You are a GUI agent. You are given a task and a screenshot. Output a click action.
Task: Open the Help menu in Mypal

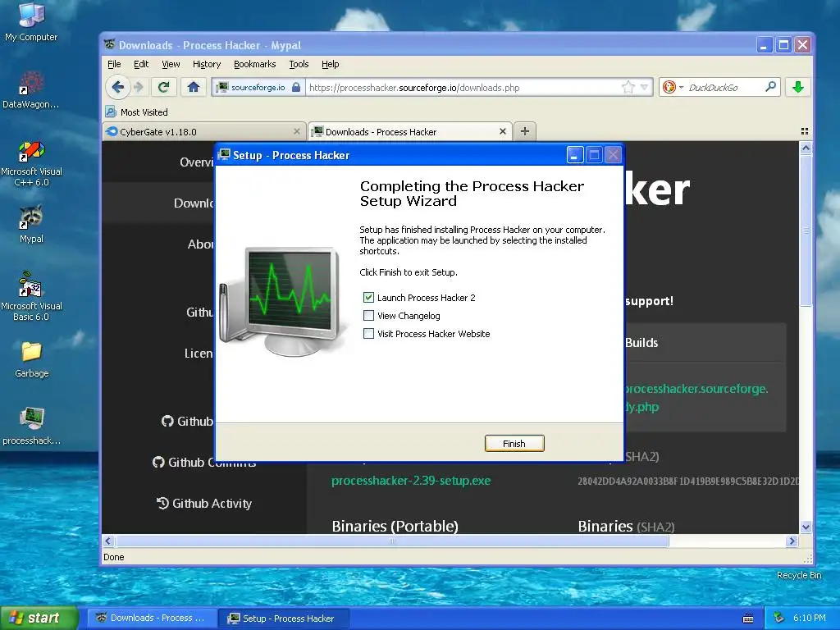pos(331,64)
